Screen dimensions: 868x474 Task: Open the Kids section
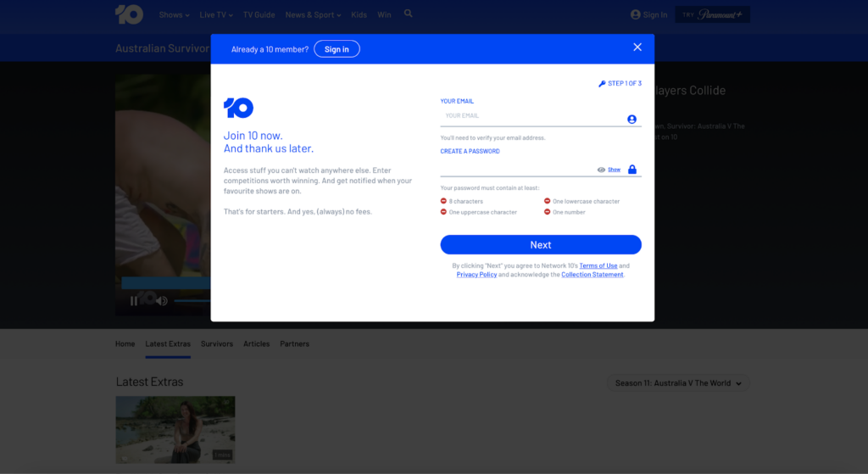coord(359,15)
